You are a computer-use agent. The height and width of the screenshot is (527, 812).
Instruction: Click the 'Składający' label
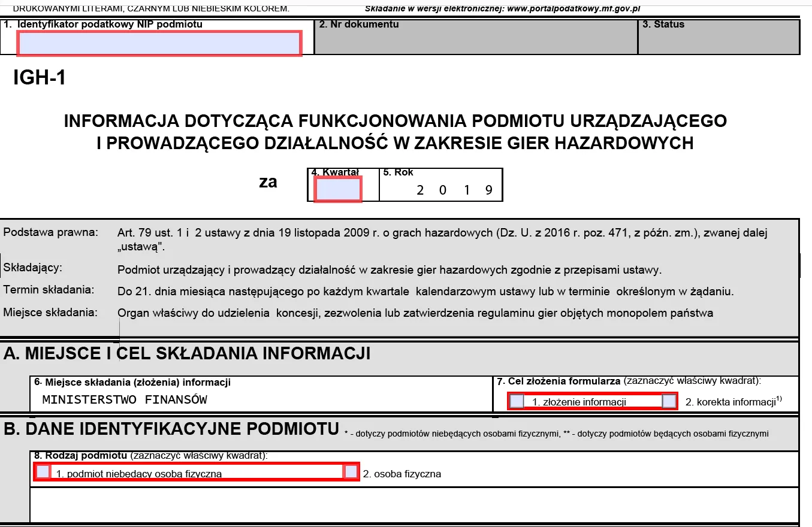coord(33,267)
